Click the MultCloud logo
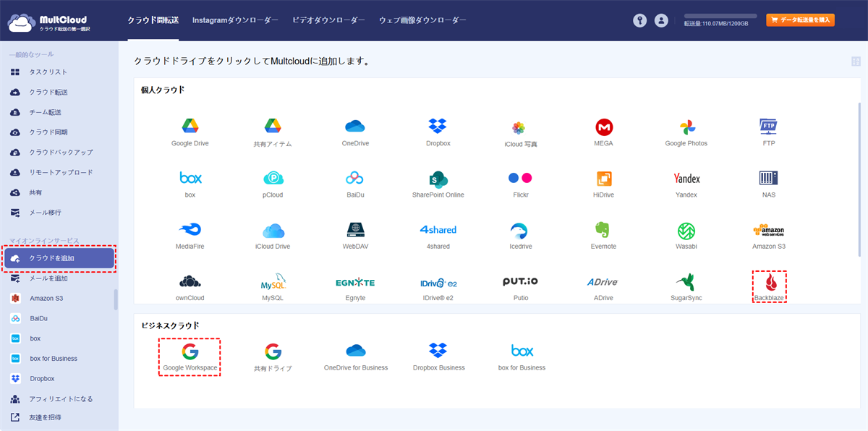 pyautogui.click(x=47, y=22)
